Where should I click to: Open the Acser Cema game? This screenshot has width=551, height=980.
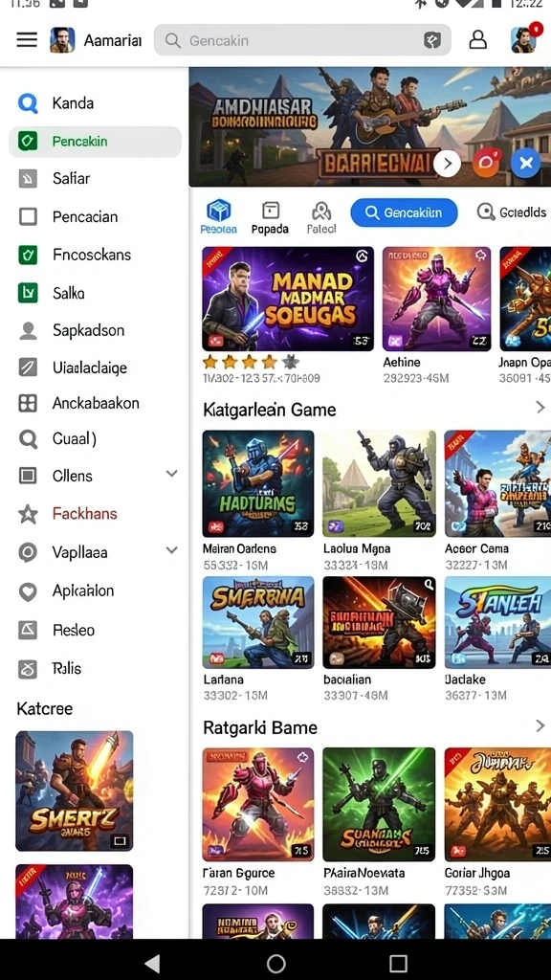pyautogui.click(x=497, y=483)
